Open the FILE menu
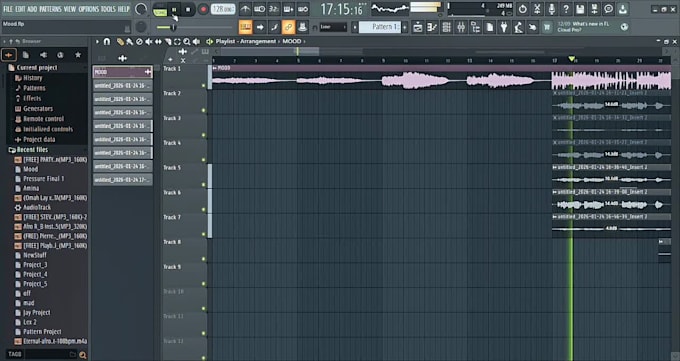Screen dimensions: 680x361 click(8, 9)
